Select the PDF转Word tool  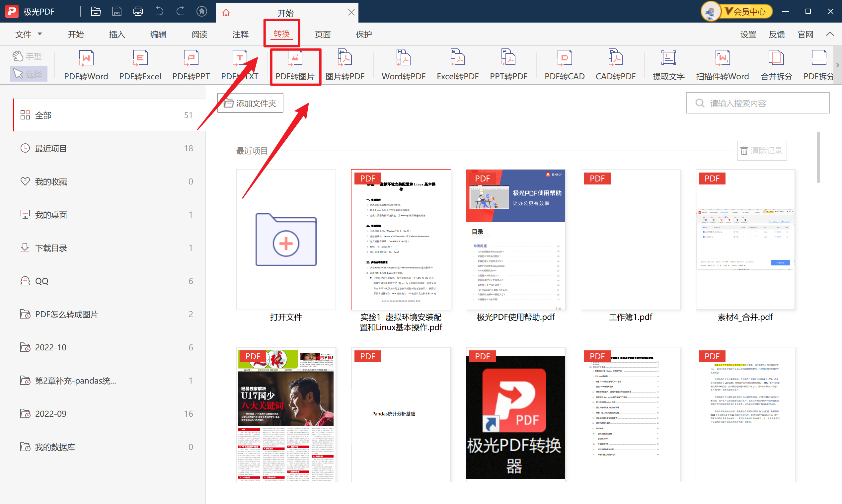tap(86, 65)
